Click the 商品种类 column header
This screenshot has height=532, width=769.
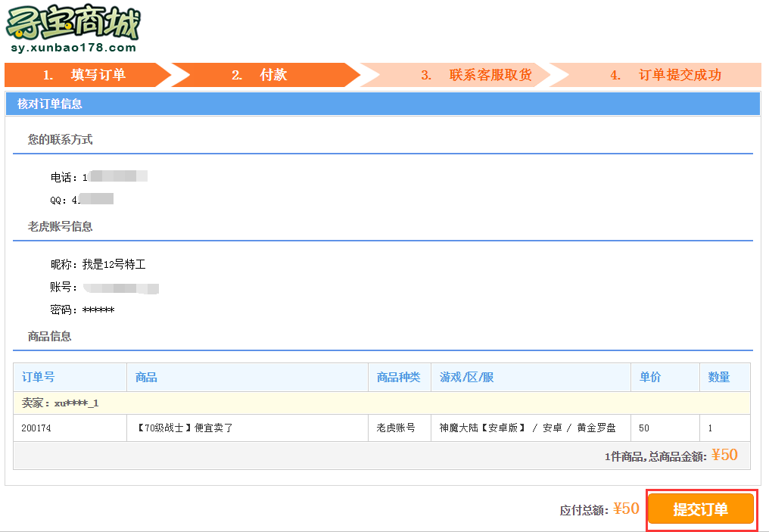(398, 377)
